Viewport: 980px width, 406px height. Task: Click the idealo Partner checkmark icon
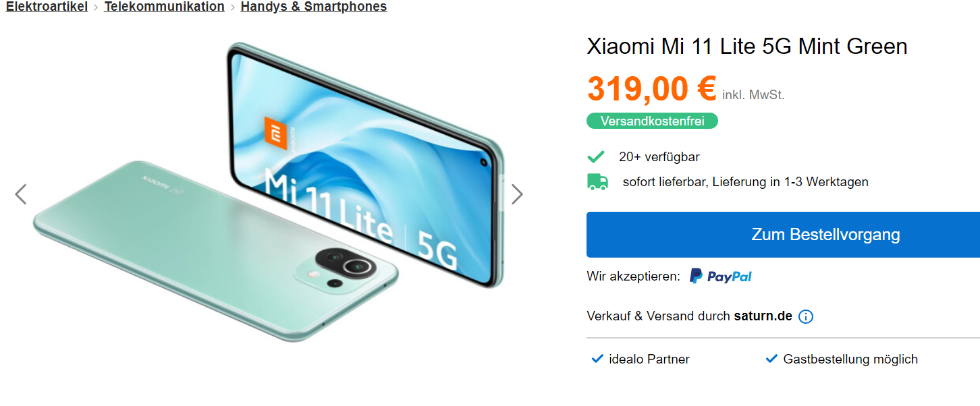[597, 359]
